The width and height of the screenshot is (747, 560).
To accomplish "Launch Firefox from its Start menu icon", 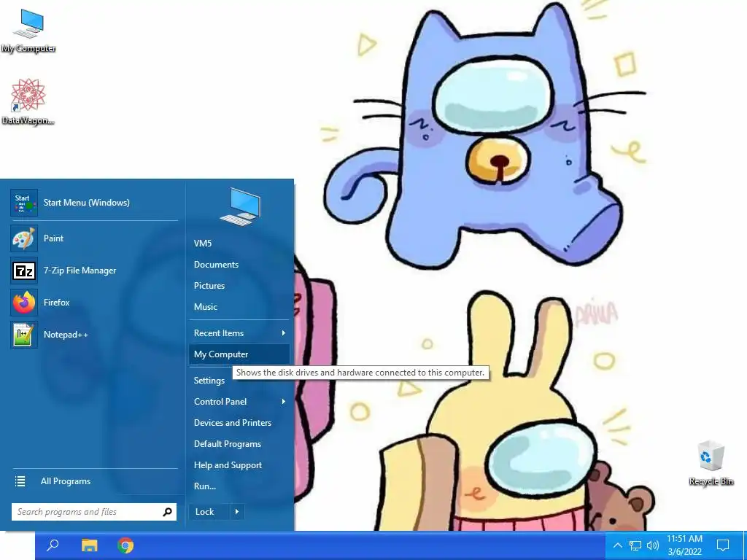I will [24, 303].
